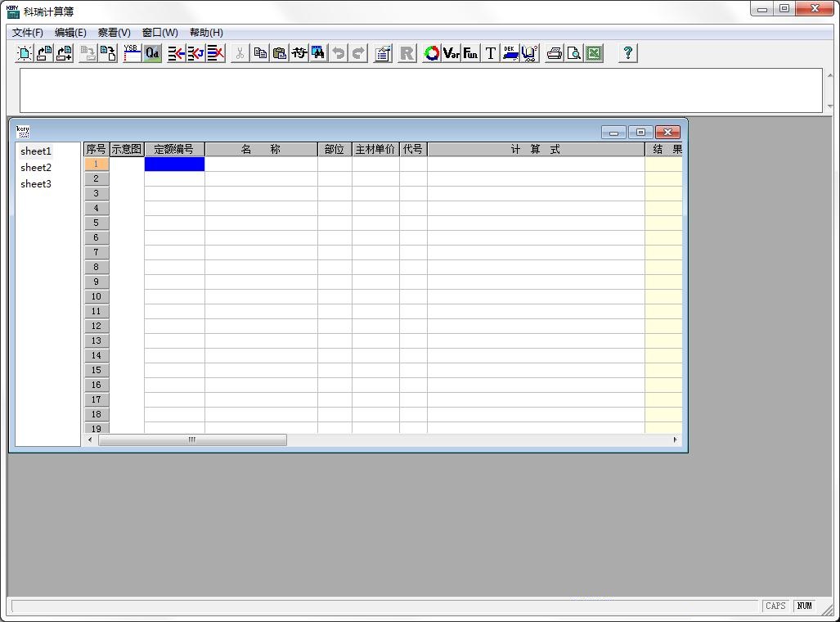The image size is (840, 622).
Task: Select sheet2 in the sheet list
Action: tap(36, 168)
